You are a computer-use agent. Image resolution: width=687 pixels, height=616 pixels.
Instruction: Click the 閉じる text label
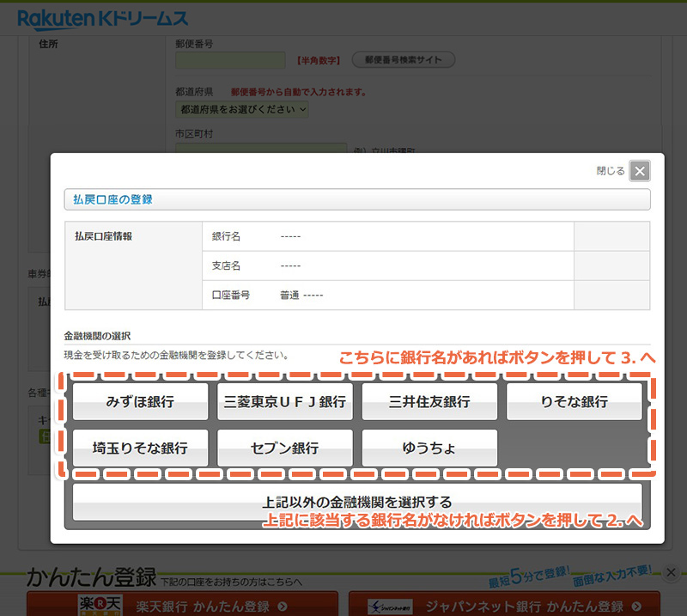[611, 171]
